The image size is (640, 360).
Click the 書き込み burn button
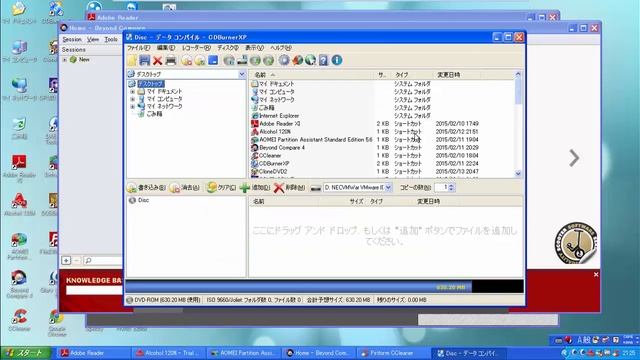point(146,187)
